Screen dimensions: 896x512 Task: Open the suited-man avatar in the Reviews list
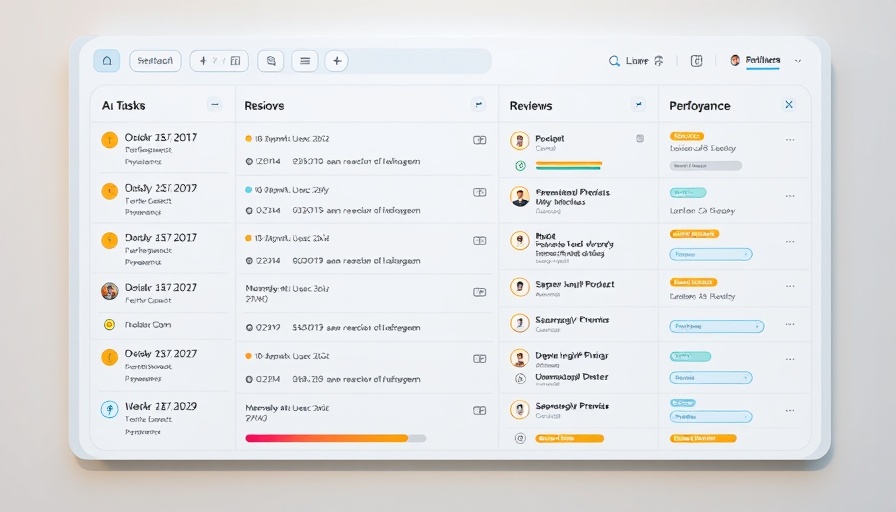(x=520, y=197)
